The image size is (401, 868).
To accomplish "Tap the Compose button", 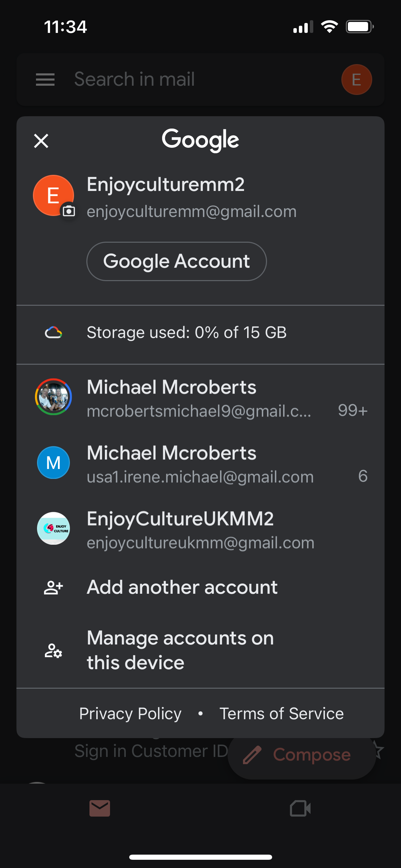I will (302, 755).
